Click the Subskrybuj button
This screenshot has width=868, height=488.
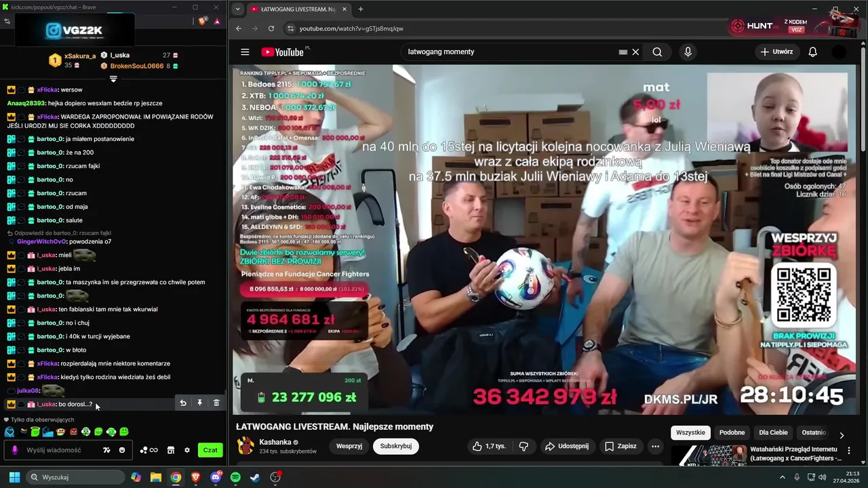tap(396, 446)
